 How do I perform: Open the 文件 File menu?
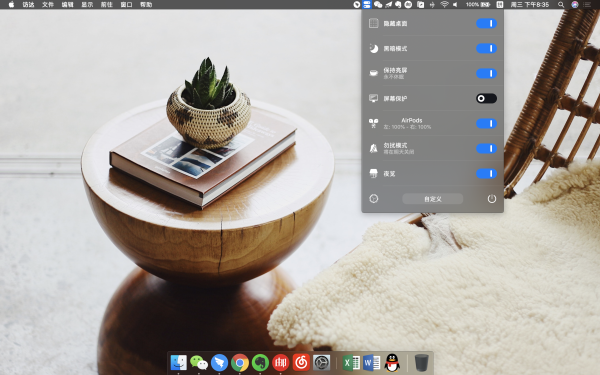(48, 5)
